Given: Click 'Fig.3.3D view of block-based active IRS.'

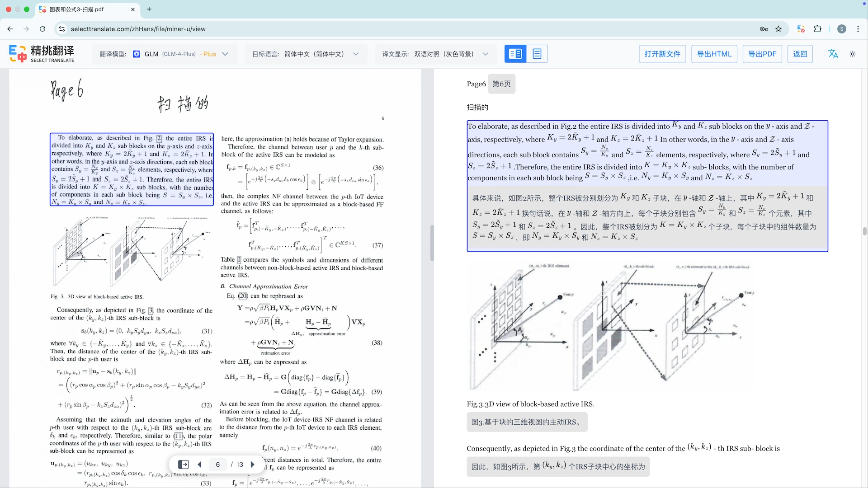Looking at the screenshot, I should [530, 404].
